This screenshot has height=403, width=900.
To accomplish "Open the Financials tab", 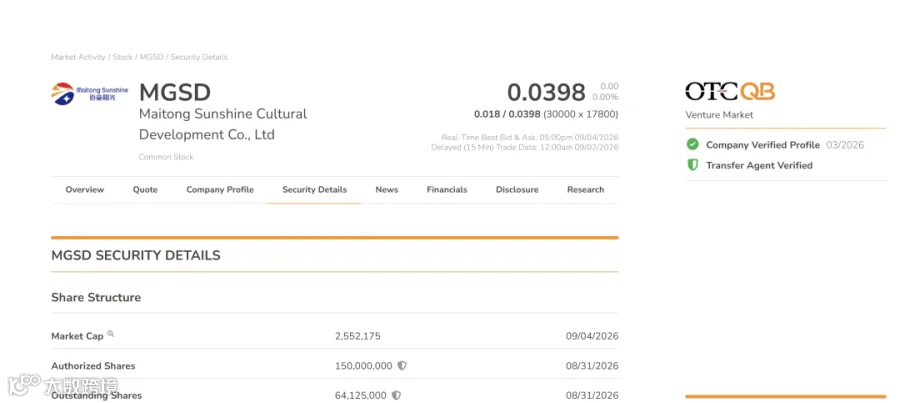I will tap(447, 189).
